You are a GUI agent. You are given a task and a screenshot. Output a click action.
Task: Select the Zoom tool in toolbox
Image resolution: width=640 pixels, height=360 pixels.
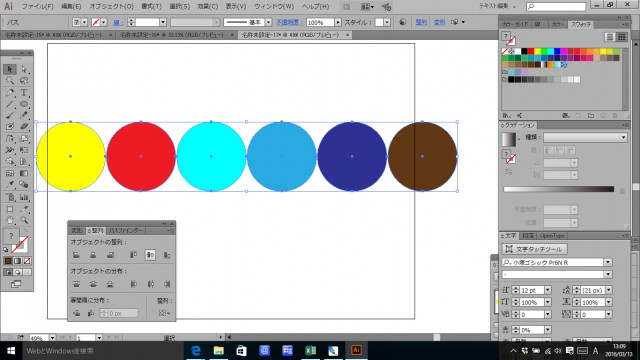(x=24, y=220)
